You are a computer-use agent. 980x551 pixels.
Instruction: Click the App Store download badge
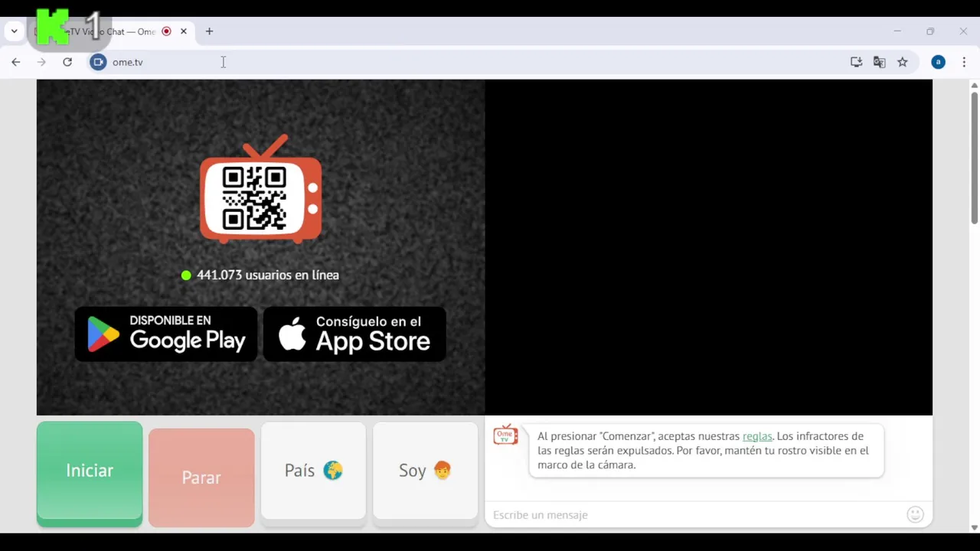tap(354, 334)
